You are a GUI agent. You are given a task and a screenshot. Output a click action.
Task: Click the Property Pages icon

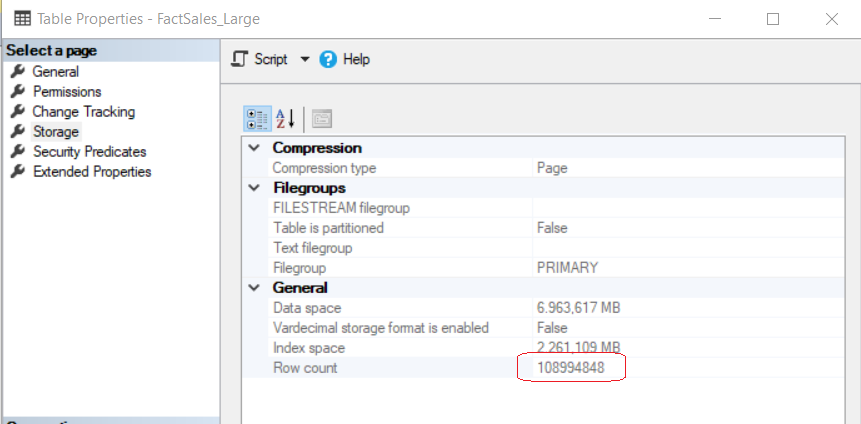click(x=321, y=119)
